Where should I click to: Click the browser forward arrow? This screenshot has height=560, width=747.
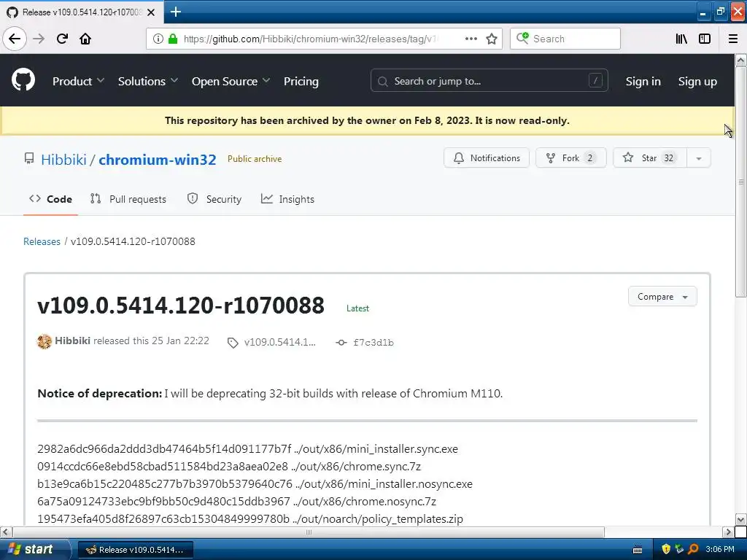39,39
